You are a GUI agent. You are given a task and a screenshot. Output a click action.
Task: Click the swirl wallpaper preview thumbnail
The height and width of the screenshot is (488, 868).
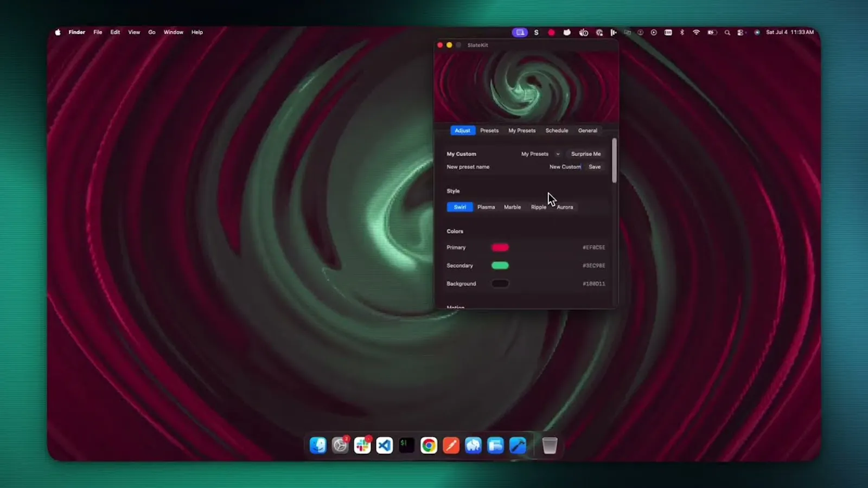point(526,87)
